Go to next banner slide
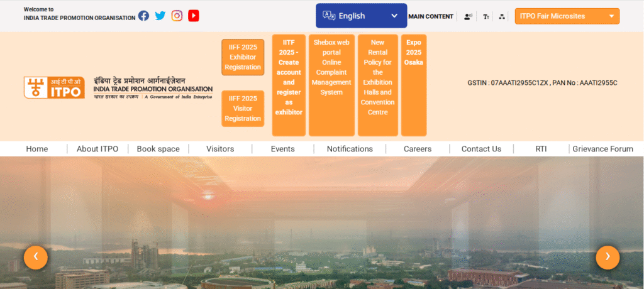This screenshot has height=289, width=644. [x=608, y=258]
